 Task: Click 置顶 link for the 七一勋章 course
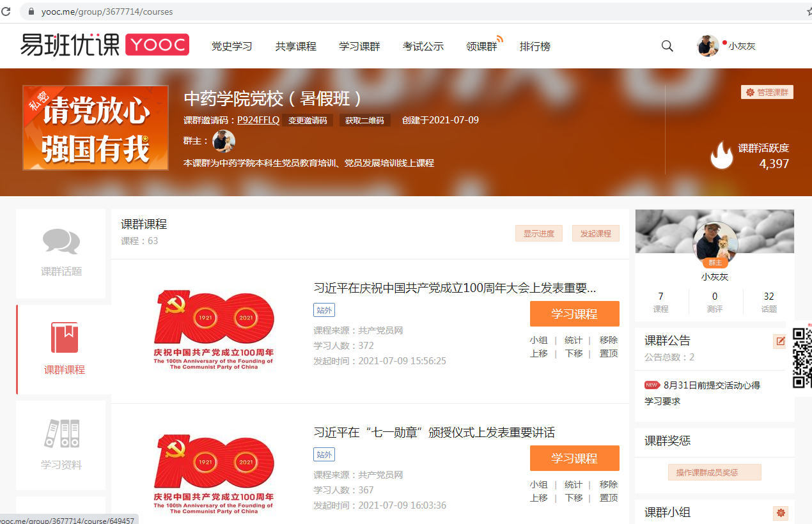(609, 498)
